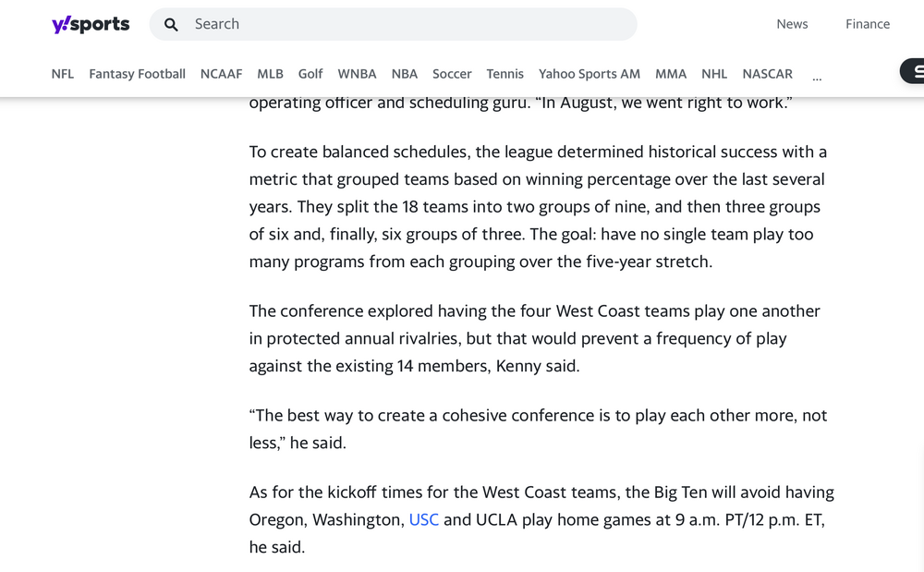The height and width of the screenshot is (572, 924).
Task: Click the USC hyperlink in article
Action: pyautogui.click(x=423, y=520)
